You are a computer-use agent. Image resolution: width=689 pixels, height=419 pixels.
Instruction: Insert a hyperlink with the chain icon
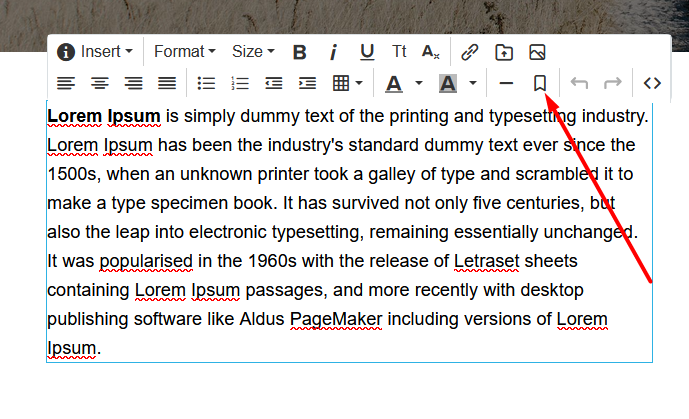[x=470, y=52]
